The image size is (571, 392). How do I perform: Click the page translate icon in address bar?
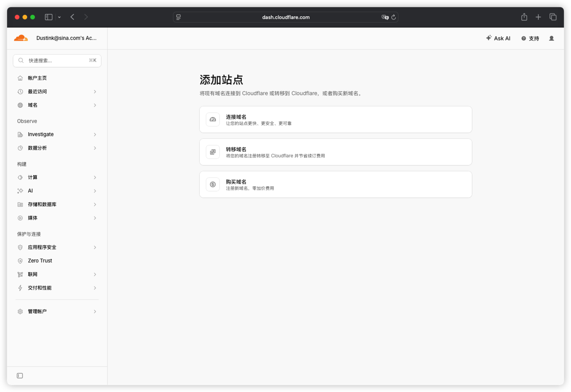coord(385,17)
